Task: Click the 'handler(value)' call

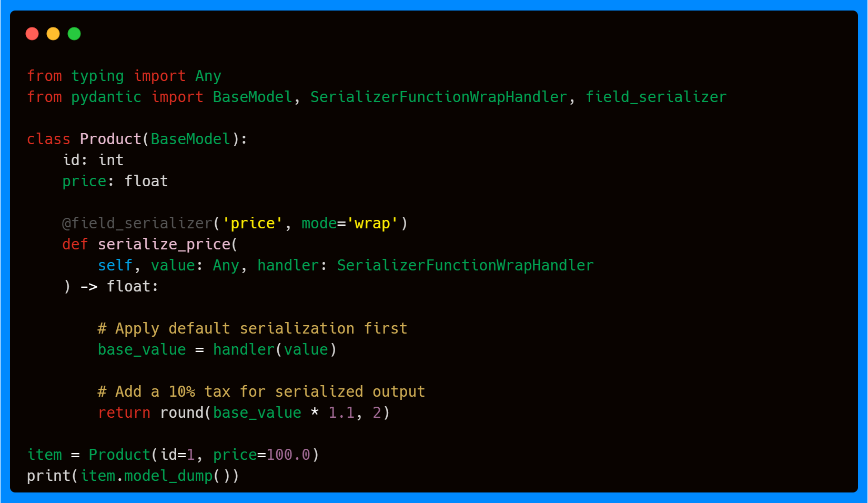Action: click(275, 349)
